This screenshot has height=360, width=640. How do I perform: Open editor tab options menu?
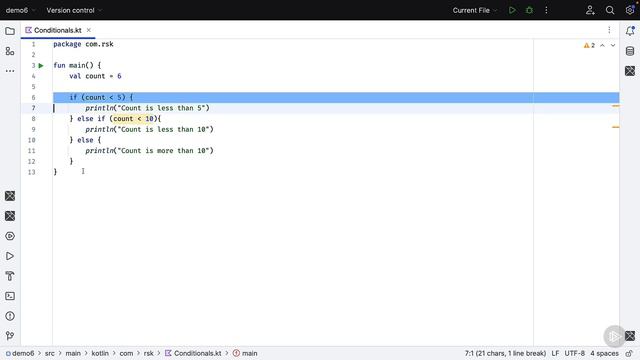click(609, 30)
